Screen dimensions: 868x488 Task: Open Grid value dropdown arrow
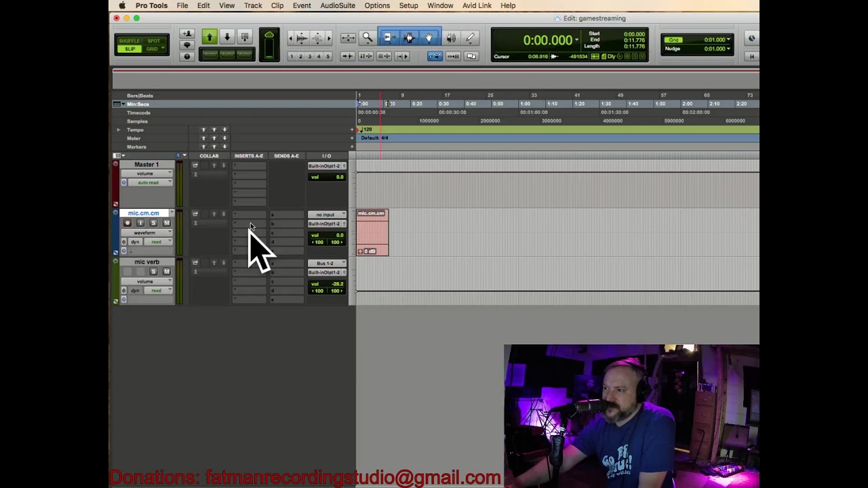coord(728,39)
